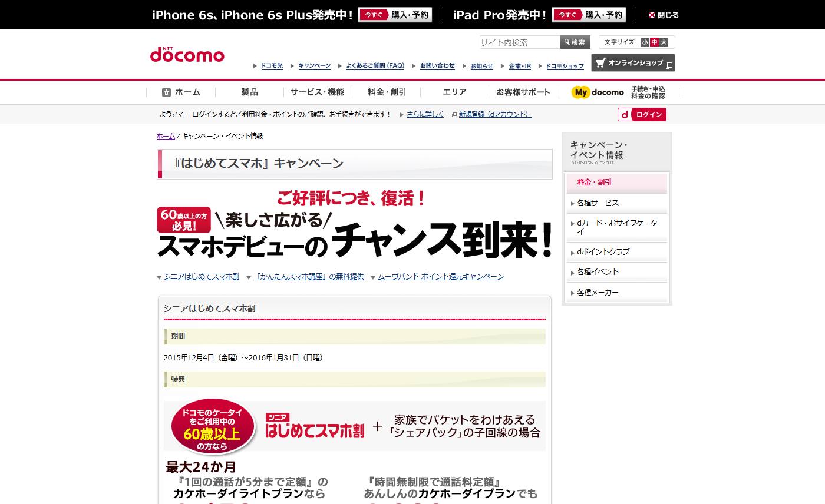The height and width of the screenshot is (504, 825).
Task: Click the さらに詳しく link
Action: click(x=425, y=114)
